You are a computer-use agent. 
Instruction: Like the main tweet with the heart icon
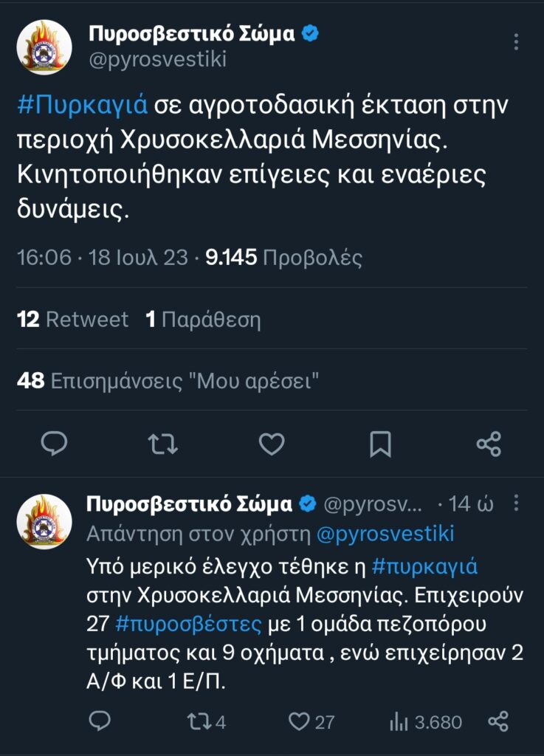point(272,444)
